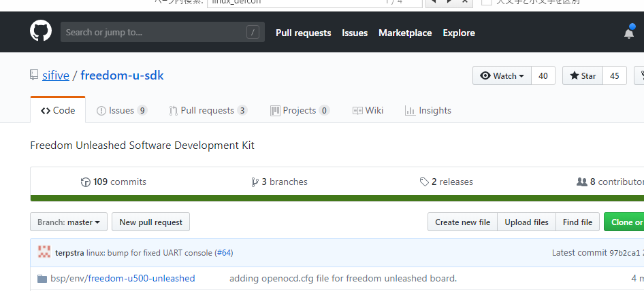Toggle the case-sensitive match checkbox
The image size is (644, 291).
(487, 1)
